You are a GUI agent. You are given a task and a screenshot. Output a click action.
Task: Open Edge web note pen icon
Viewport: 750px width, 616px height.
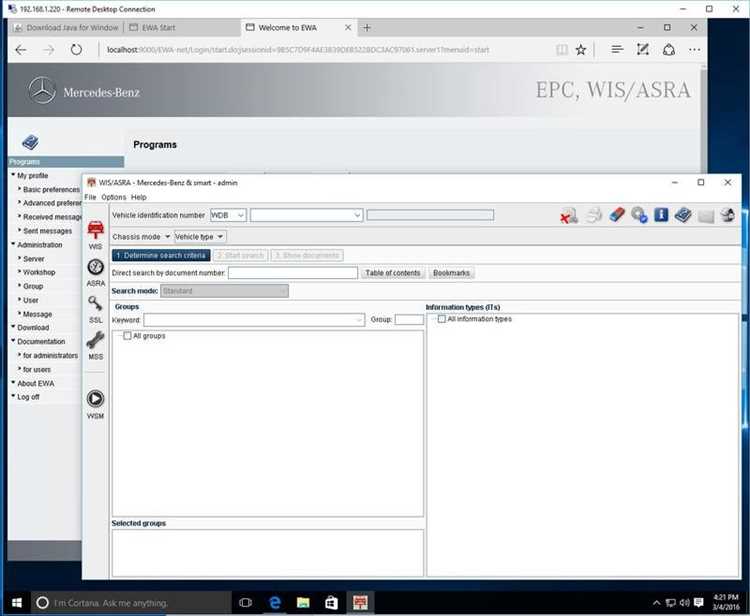[643, 49]
